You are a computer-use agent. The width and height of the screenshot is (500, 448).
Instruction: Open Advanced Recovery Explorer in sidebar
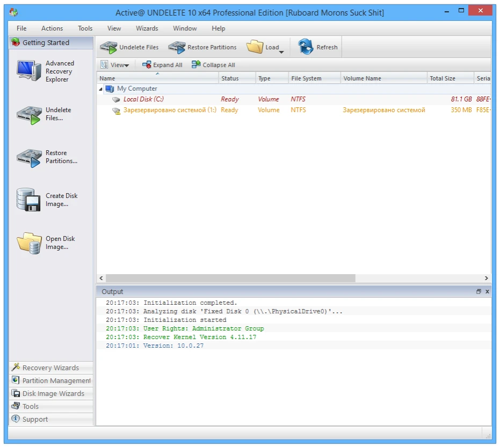[30, 71]
